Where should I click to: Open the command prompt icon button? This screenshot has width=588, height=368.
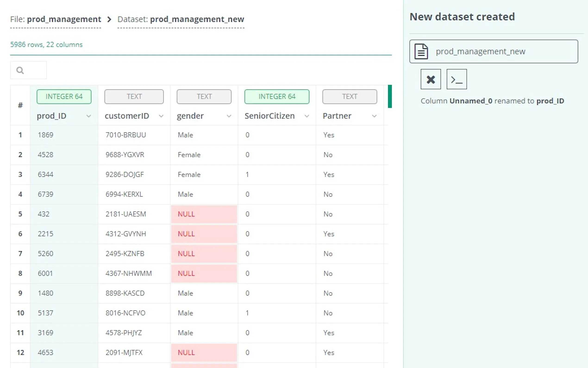coord(457,79)
